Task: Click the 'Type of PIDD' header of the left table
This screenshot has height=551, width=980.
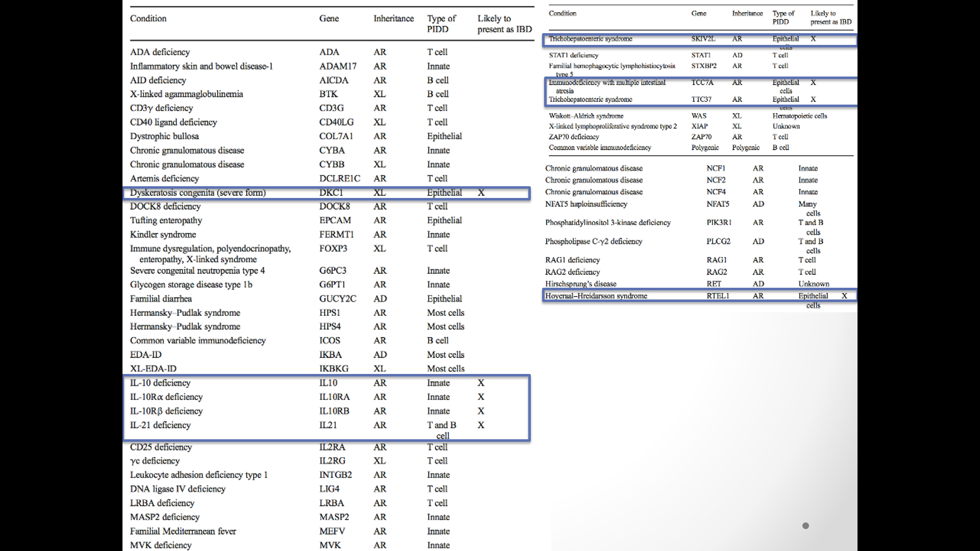Action: (x=441, y=24)
